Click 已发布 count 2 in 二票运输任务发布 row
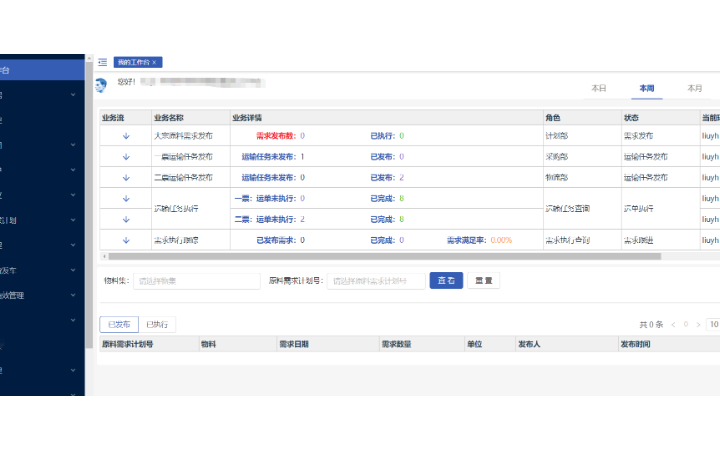 pyautogui.click(x=401, y=178)
